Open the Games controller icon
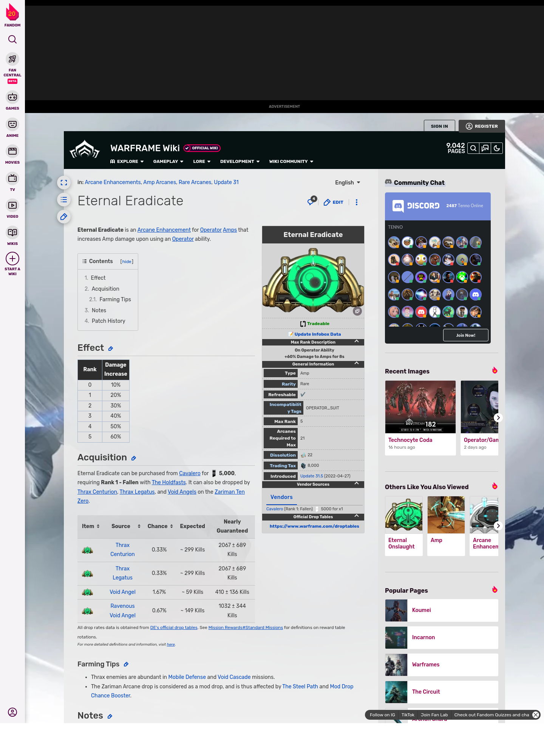This screenshot has width=544, height=756. (x=12, y=97)
